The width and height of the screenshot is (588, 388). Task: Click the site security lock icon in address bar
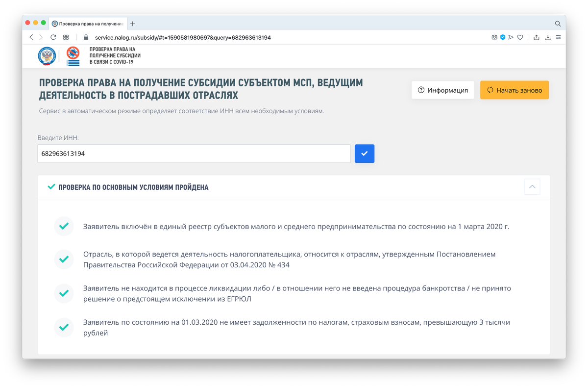pos(85,37)
